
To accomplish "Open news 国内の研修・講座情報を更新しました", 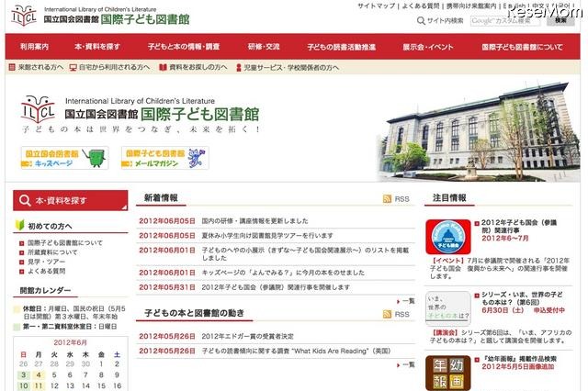I will [x=255, y=221].
